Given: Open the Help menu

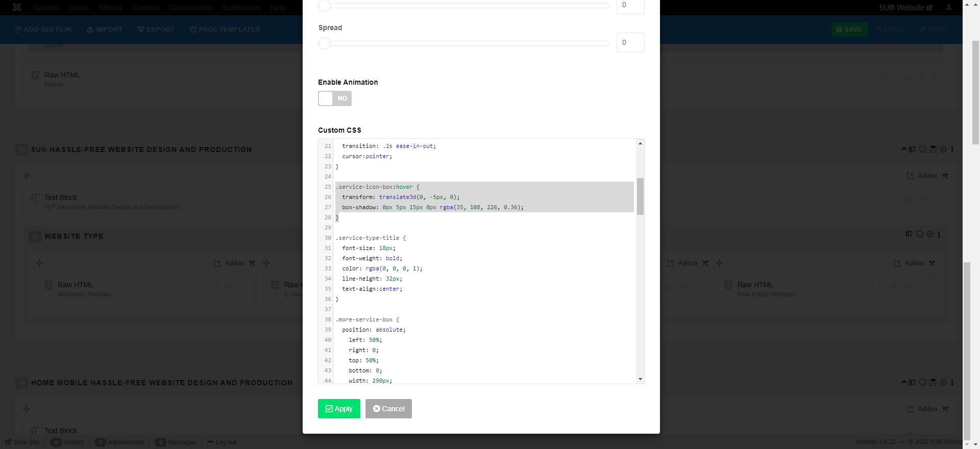Looking at the screenshot, I should tap(278, 8).
